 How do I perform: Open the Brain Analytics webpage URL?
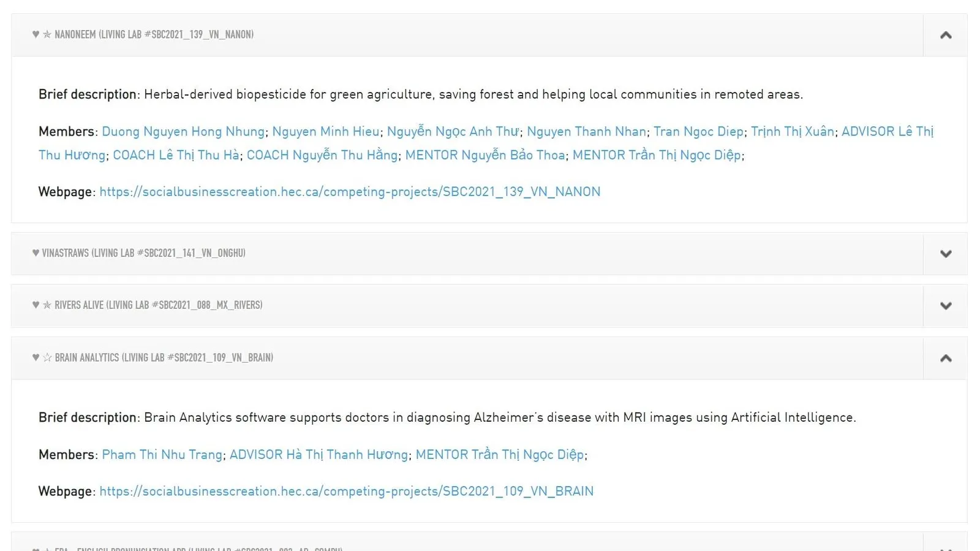click(347, 492)
